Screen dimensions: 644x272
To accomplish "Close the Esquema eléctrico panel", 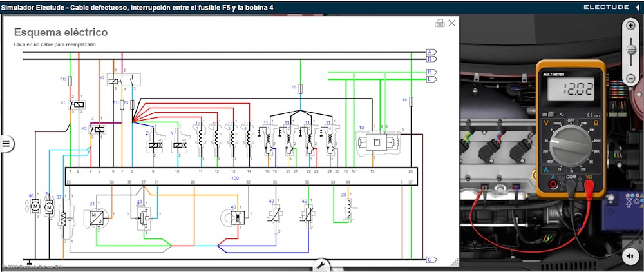I will (x=452, y=23).
